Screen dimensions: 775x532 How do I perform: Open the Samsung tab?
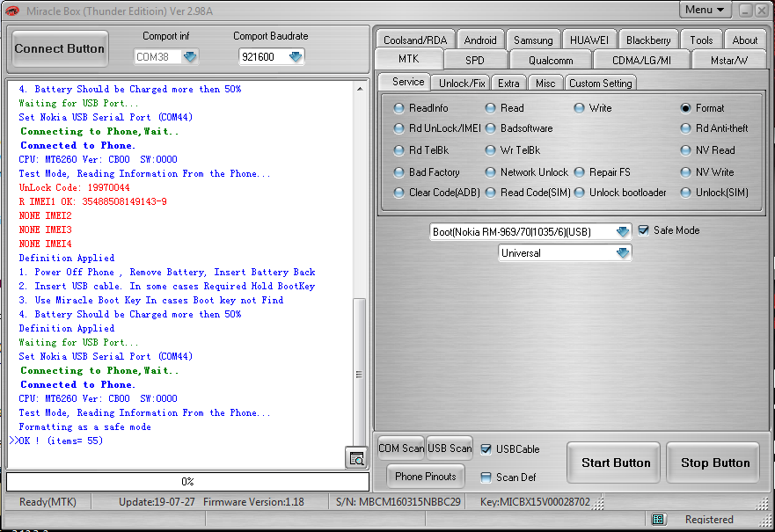pos(533,40)
